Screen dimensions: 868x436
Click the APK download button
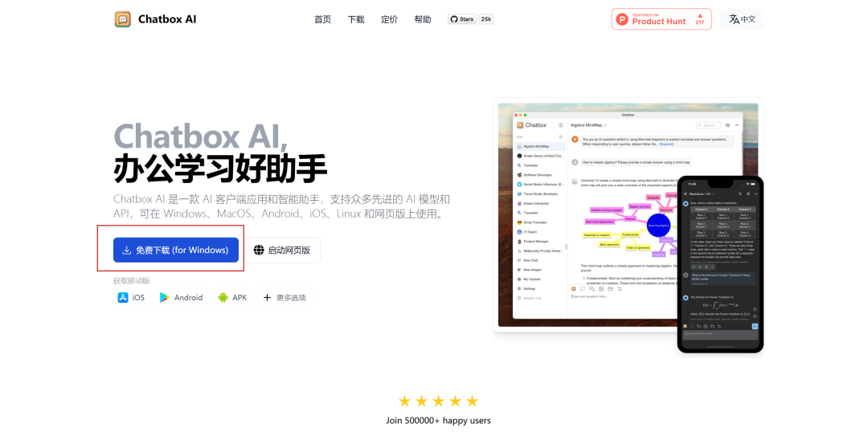(x=233, y=298)
